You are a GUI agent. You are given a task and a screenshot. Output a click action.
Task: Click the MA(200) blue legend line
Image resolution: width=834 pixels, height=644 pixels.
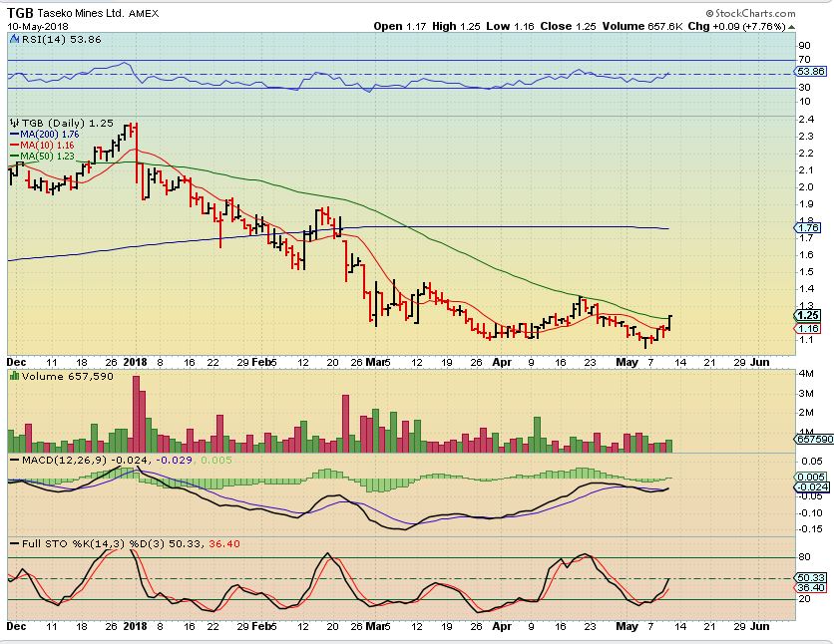pyautogui.click(x=14, y=135)
